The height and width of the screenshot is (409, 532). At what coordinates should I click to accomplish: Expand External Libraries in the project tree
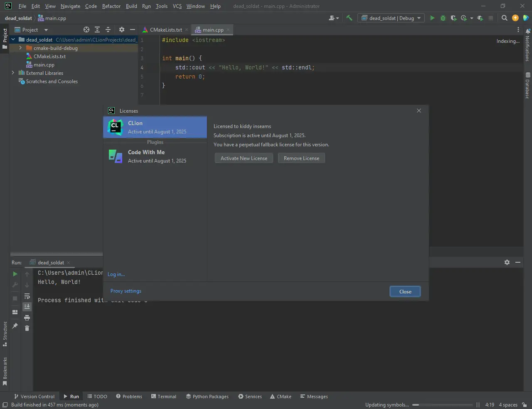click(x=13, y=73)
